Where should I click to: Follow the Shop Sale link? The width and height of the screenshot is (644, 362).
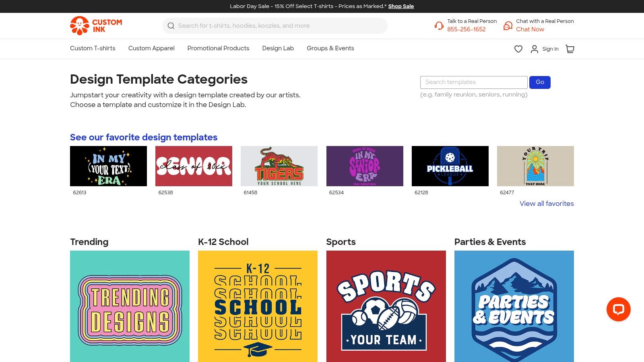coord(401,6)
